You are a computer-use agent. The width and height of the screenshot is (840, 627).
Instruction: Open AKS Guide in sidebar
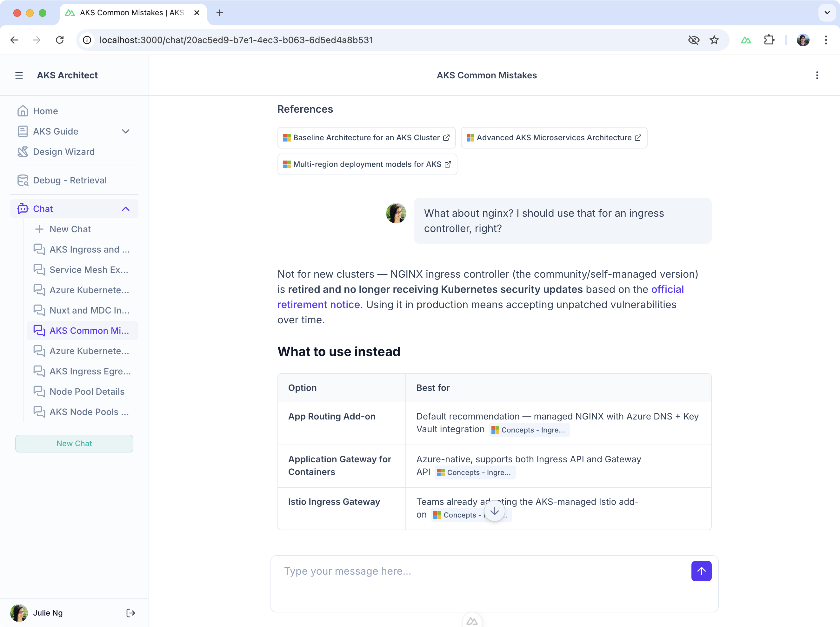[74, 131]
